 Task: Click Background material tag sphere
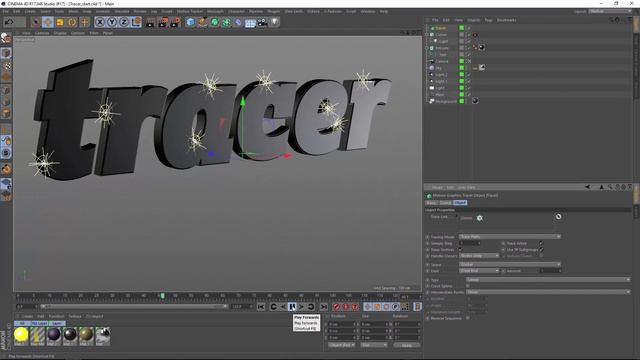476,101
